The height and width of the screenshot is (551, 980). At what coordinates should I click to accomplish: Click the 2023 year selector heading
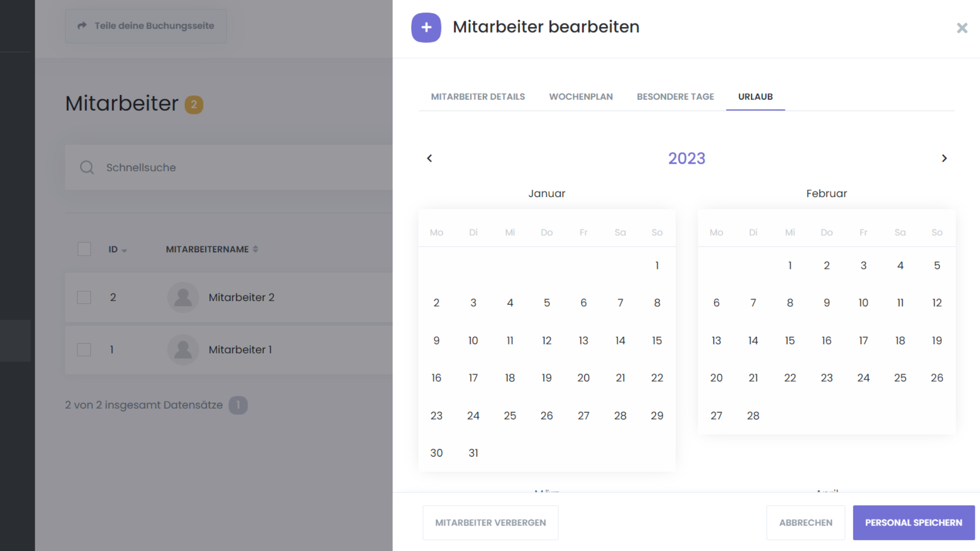(687, 158)
